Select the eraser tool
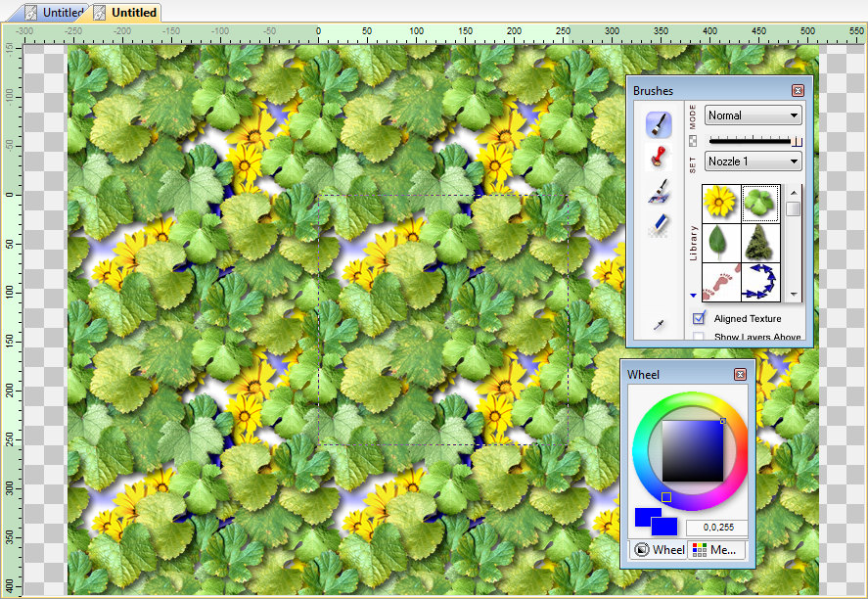Image resolution: width=868 pixels, height=599 pixels. tap(659, 225)
